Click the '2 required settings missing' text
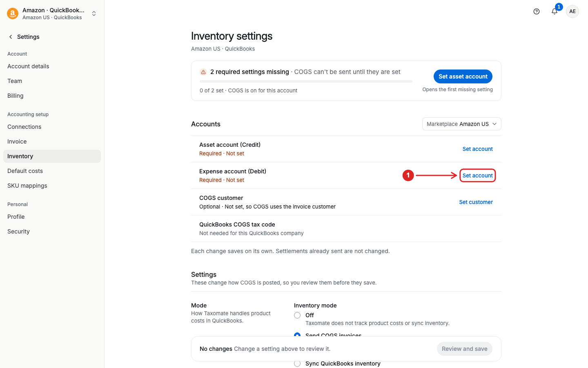588x368 pixels. pyautogui.click(x=249, y=72)
